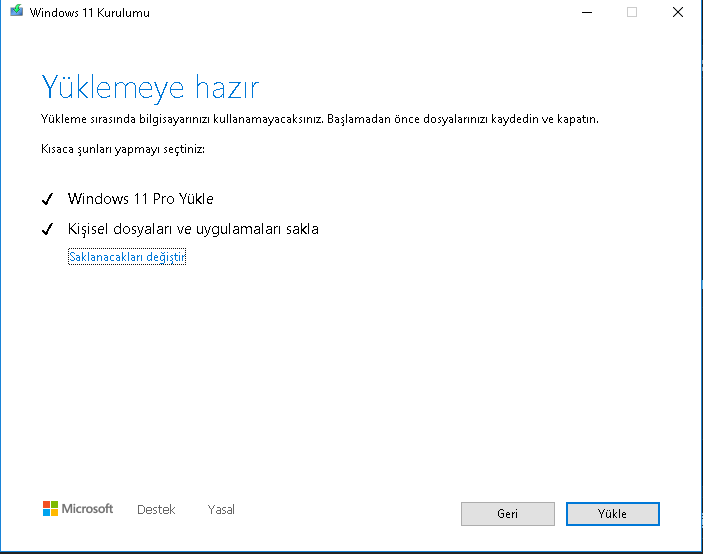
Task: Click the Windows 11 Kurulumu setup icon
Action: pos(17,11)
